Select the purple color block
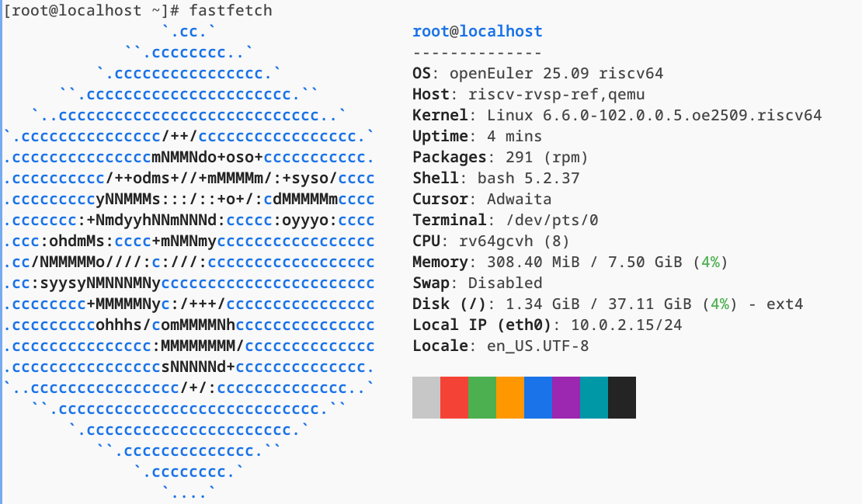Screen dimensions: 862x504 (566, 398)
